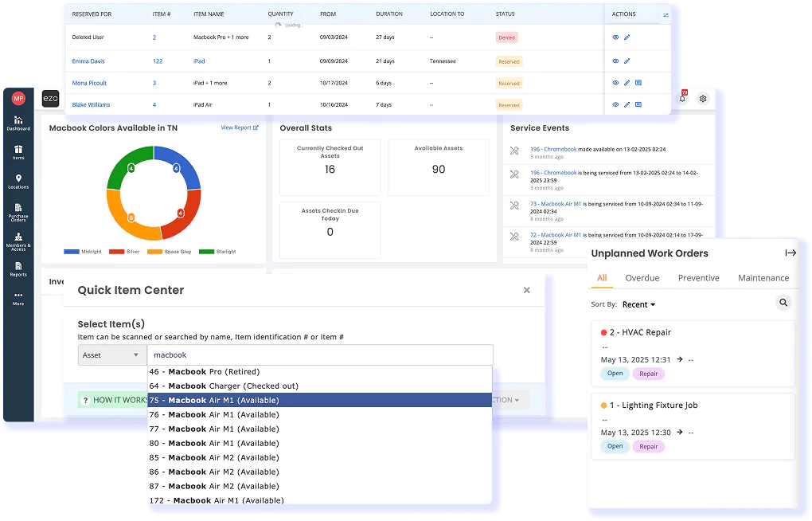This screenshot has width=812, height=521.
Task: Open the Sort By Recent dropdown
Action: coord(638,304)
